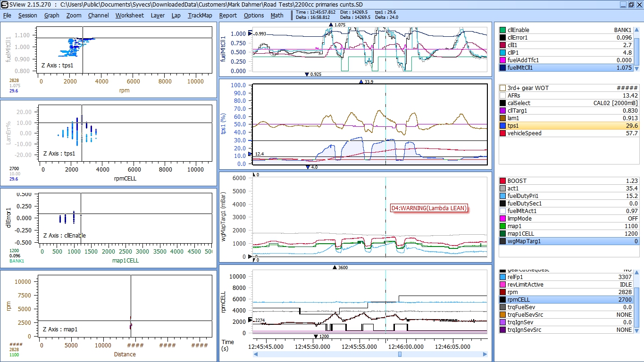The height and width of the screenshot is (362, 644).
Task: Click the 12.4 side marker arrow
Action: pyautogui.click(x=250, y=154)
